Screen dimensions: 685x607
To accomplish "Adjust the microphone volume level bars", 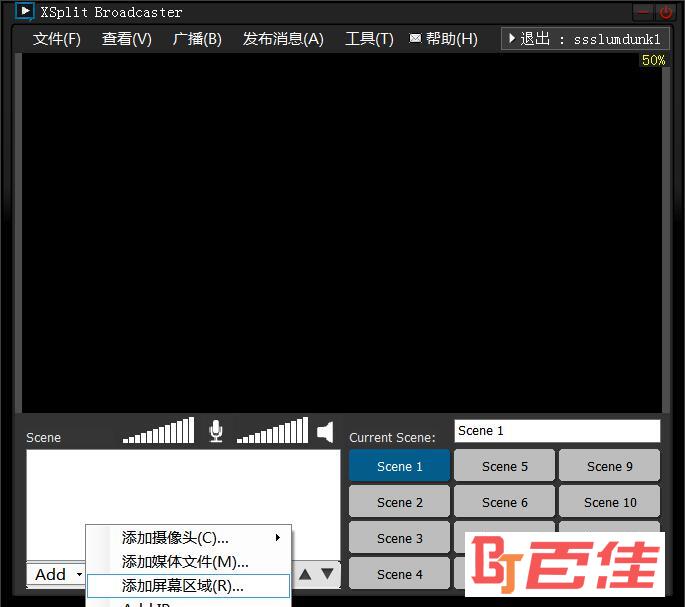I will (159, 430).
